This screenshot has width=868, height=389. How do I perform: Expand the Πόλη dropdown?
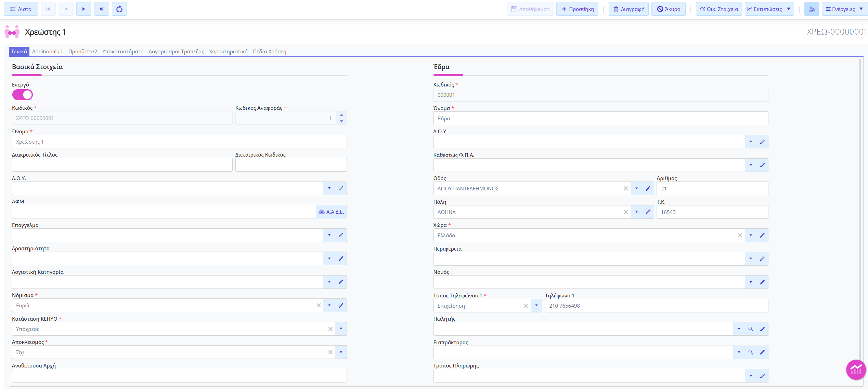coord(636,212)
